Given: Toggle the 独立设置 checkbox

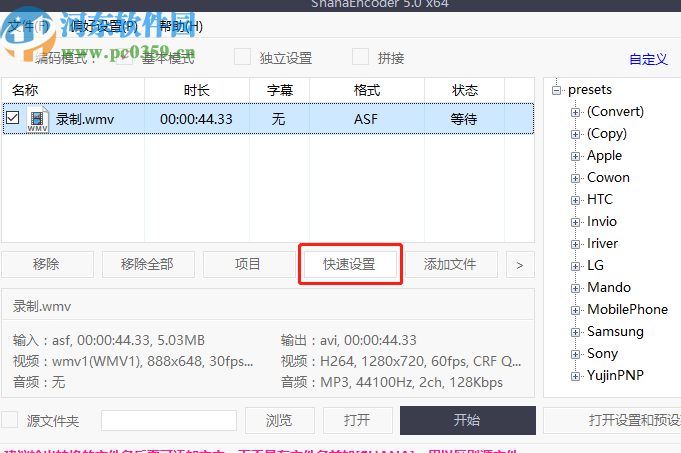Looking at the screenshot, I should (242, 57).
